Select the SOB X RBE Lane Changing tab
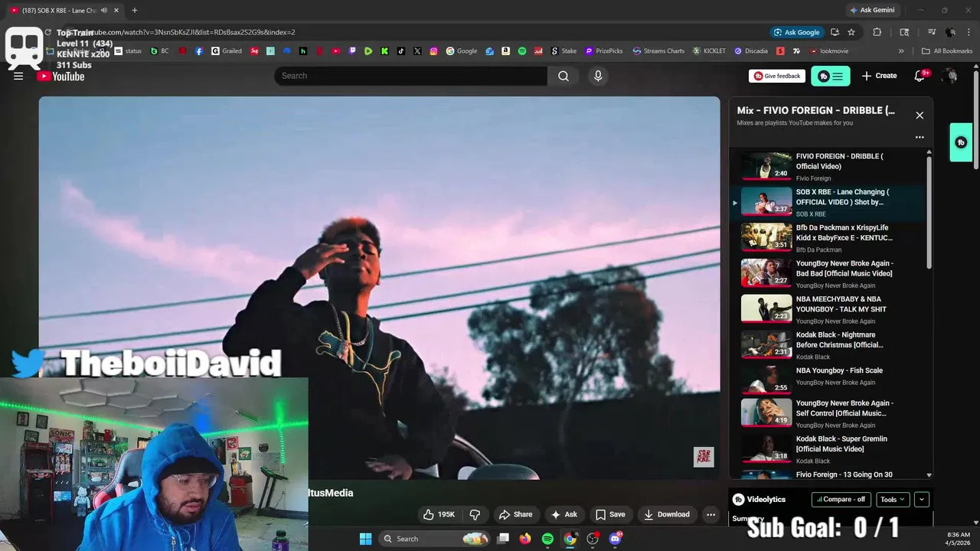 click(x=63, y=10)
